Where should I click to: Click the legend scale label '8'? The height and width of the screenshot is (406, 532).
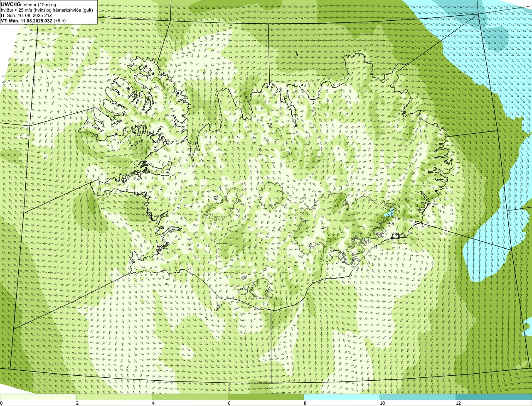(305, 403)
